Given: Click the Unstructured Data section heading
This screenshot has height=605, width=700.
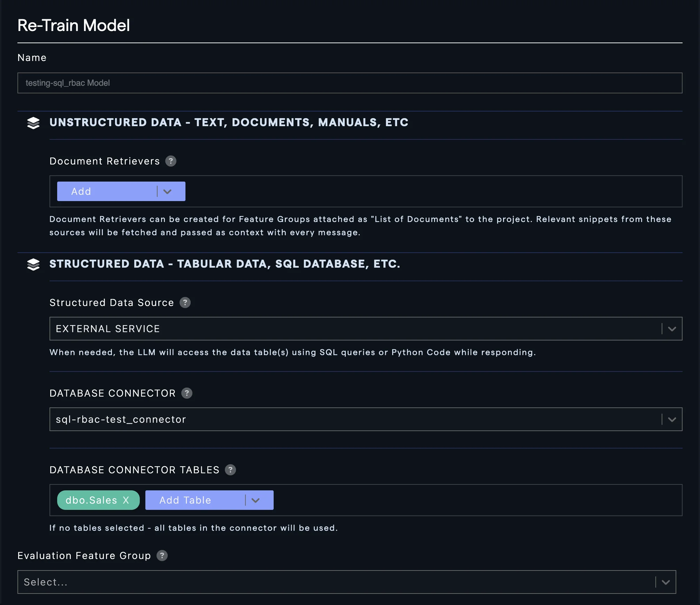Looking at the screenshot, I should click(229, 123).
